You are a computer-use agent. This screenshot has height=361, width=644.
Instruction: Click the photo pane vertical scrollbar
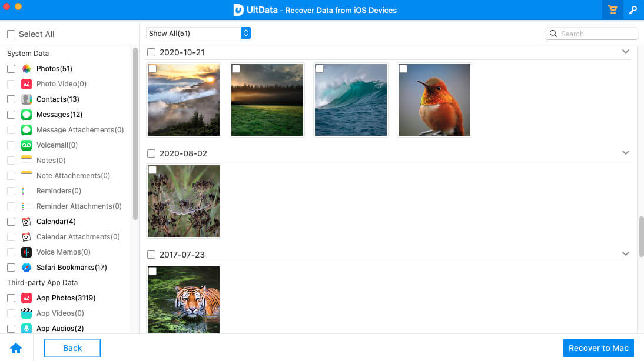click(x=641, y=237)
